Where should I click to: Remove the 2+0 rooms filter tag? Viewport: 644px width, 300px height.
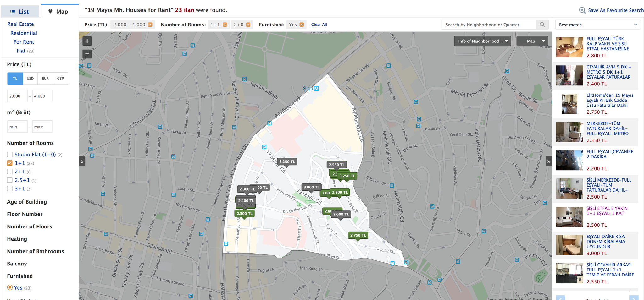tap(248, 25)
